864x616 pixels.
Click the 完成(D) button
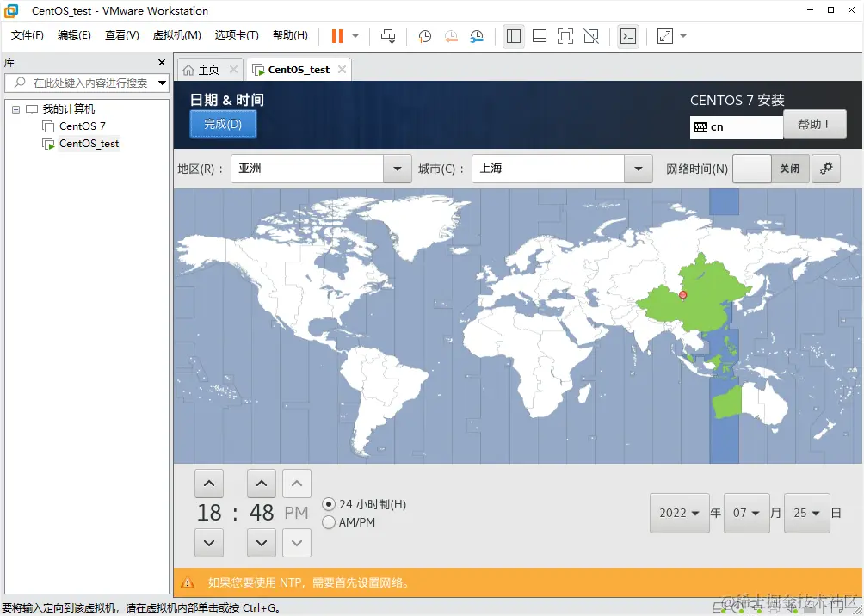point(223,124)
